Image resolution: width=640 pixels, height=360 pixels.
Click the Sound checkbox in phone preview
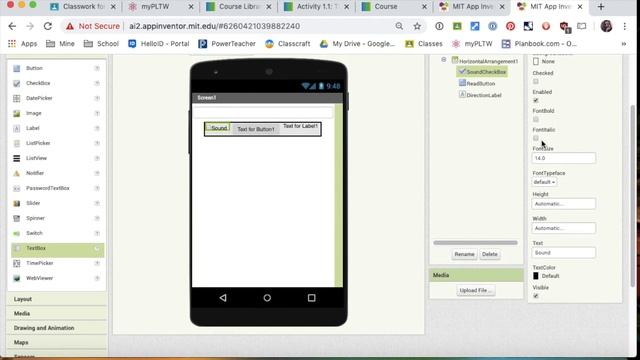click(217, 128)
